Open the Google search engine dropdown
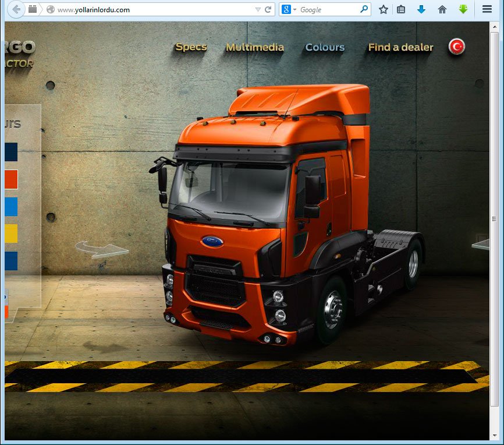 coord(289,9)
